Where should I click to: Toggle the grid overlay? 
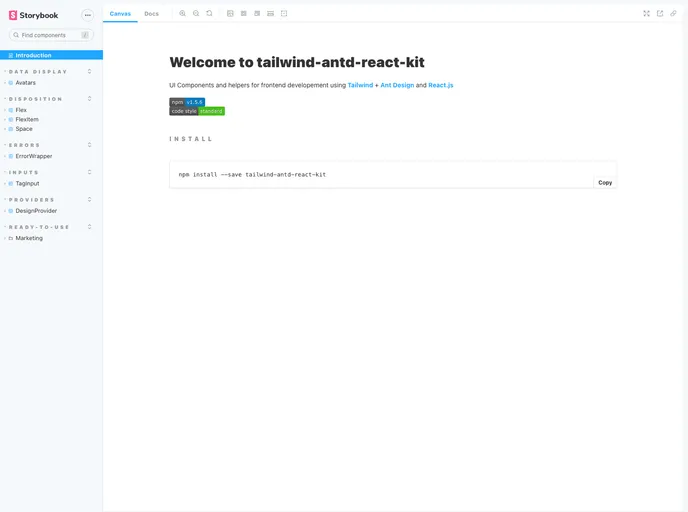coord(244,14)
